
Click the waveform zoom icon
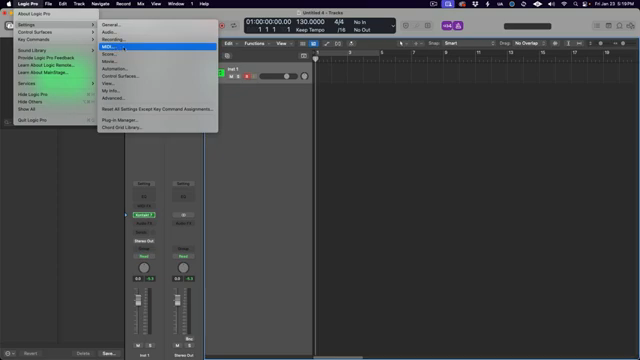[555, 43]
